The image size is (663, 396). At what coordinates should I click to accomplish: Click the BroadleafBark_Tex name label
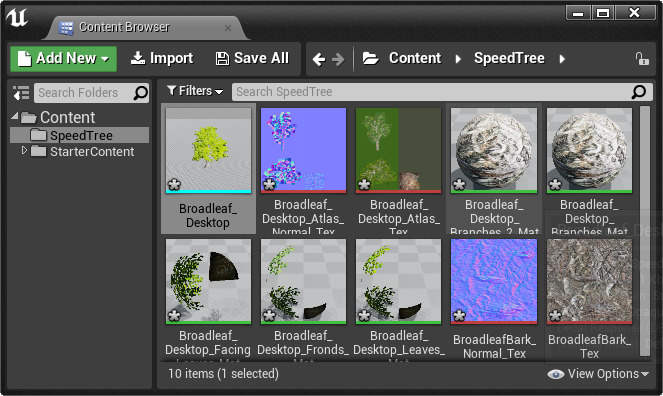coord(589,347)
